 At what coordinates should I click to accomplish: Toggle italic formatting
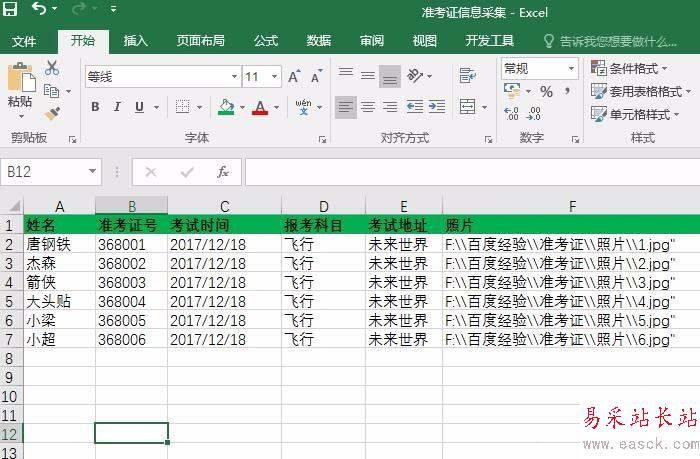117,107
